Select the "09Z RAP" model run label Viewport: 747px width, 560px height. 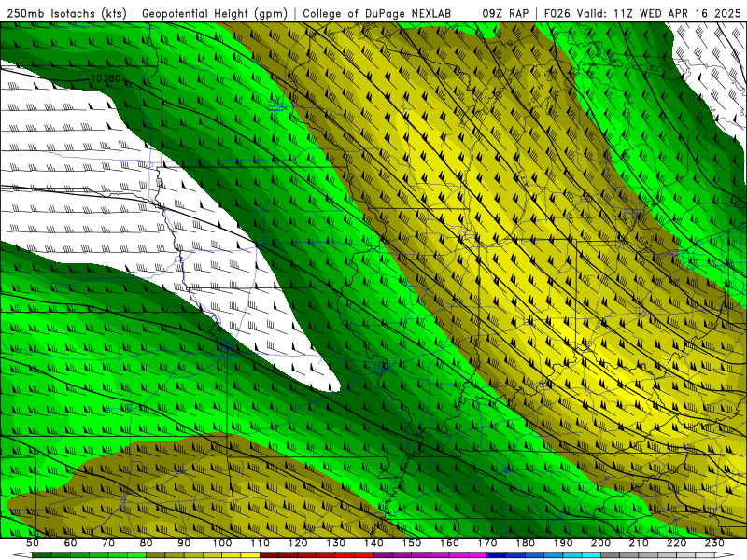coord(505,14)
